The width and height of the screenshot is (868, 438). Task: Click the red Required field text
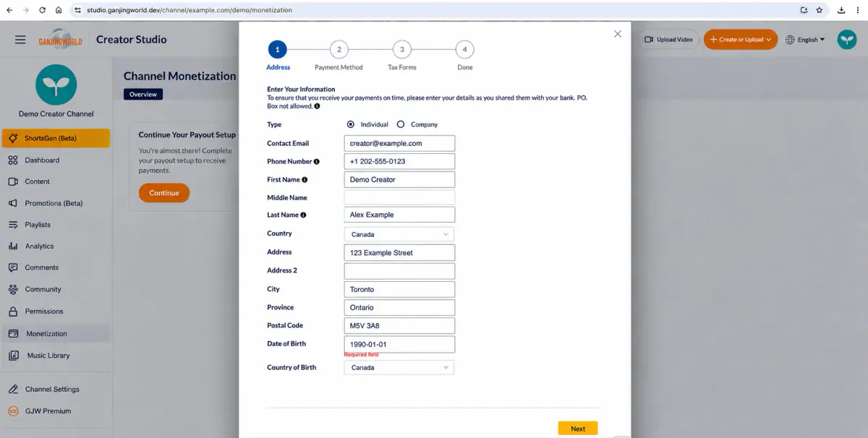(361, 355)
